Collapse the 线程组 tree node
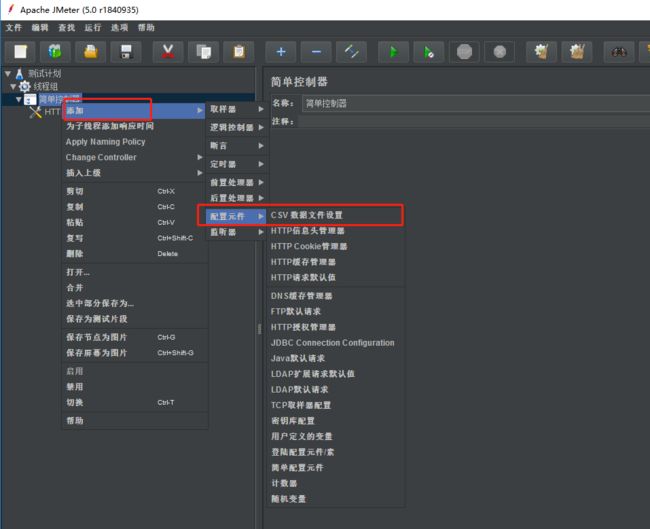The width and height of the screenshot is (650, 529). point(13,86)
